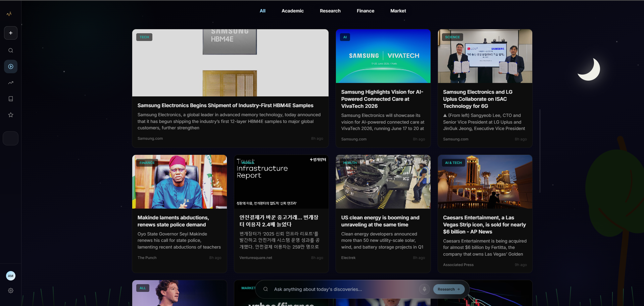Image resolution: width=644 pixels, height=306 pixels.
Task: Focus the Ask anything input field
Action: point(344,289)
